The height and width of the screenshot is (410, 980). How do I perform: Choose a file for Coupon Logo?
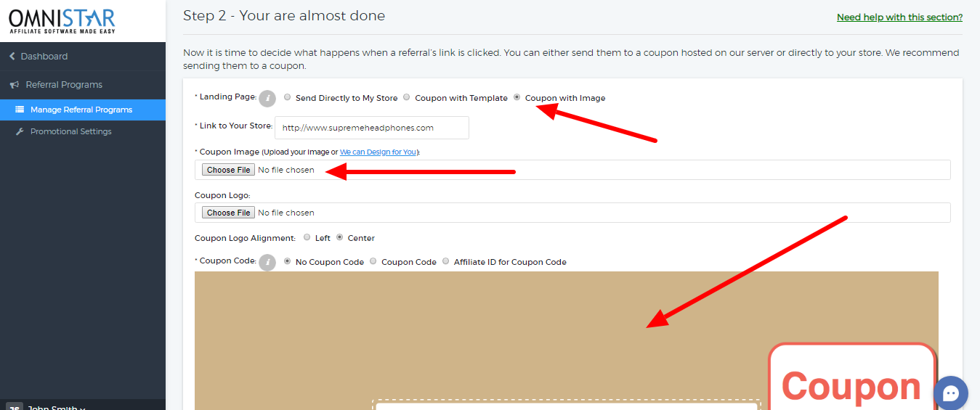click(x=228, y=213)
